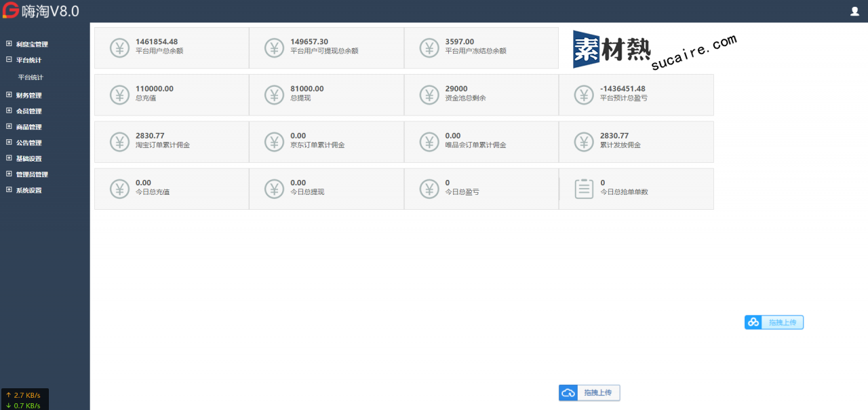Click value 149657.30 withdrawable balance
This screenshot has height=410, width=868.
pyautogui.click(x=309, y=42)
